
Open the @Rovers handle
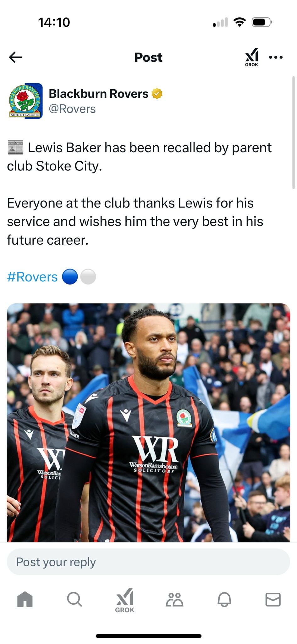[x=72, y=109]
